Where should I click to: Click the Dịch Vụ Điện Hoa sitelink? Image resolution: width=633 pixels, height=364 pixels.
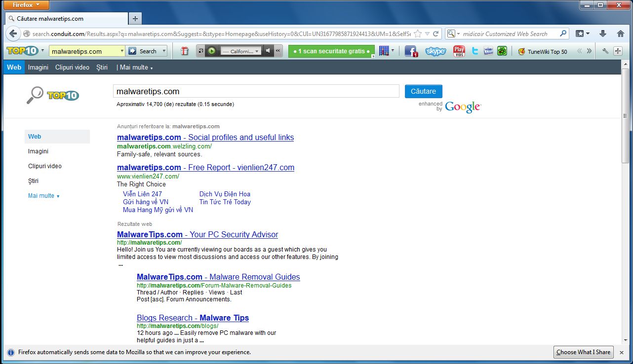(225, 194)
